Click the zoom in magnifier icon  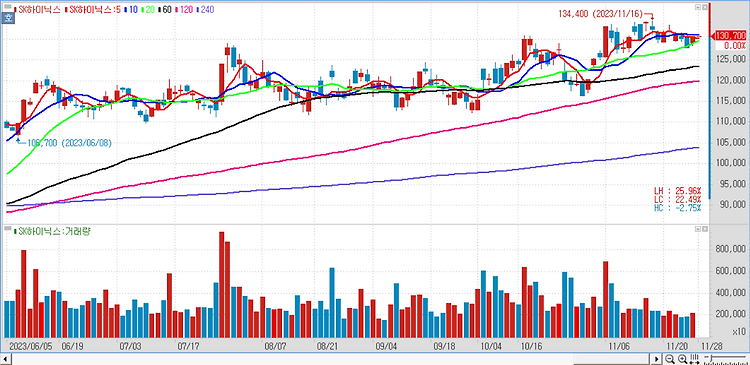click(x=683, y=359)
